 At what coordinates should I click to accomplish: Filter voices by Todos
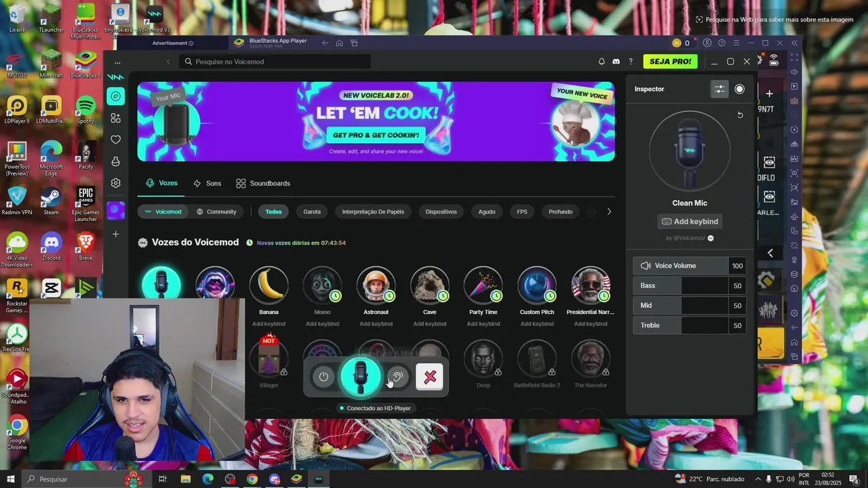[273, 211]
